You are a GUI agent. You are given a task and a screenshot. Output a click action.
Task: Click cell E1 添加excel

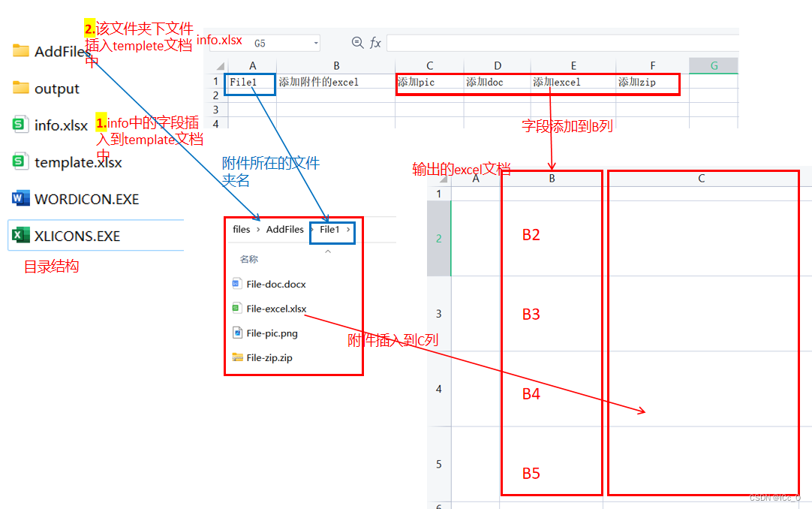[x=573, y=82]
